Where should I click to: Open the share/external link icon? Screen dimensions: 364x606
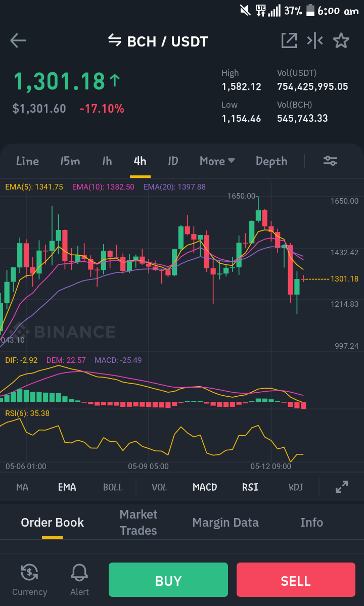(289, 40)
